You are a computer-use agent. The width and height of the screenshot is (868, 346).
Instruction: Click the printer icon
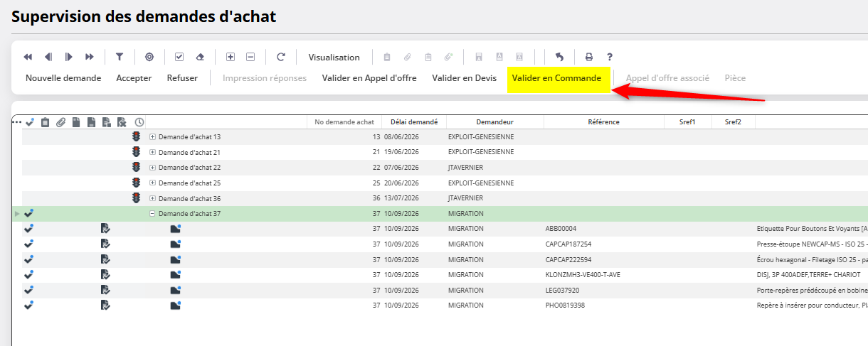coord(589,57)
